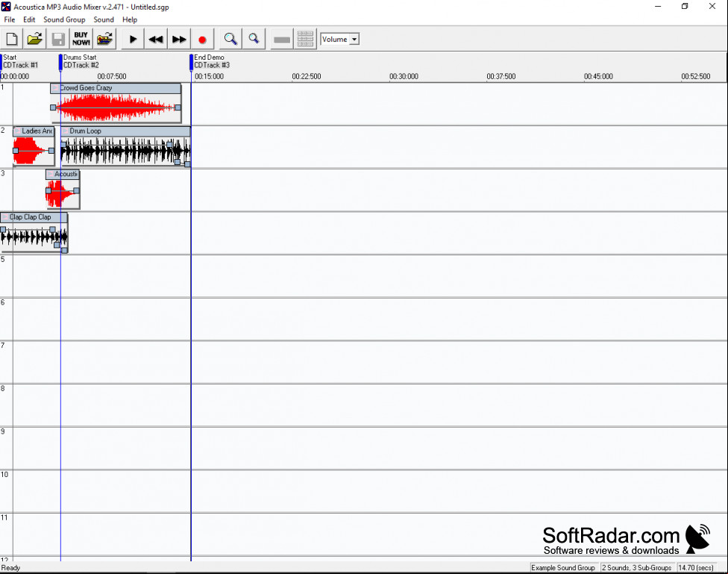
Task: Open an existing file with folder icon
Action: pos(35,40)
